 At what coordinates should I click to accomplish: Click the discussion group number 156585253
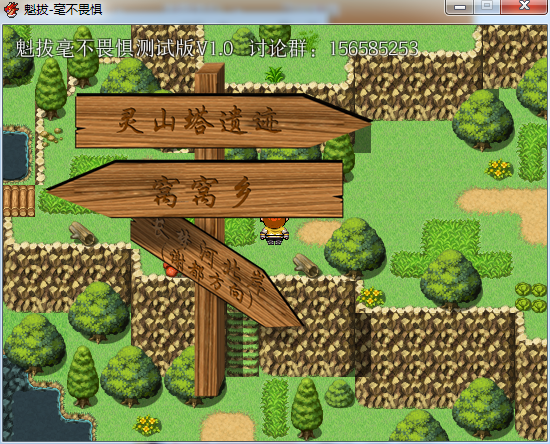(x=374, y=48)
